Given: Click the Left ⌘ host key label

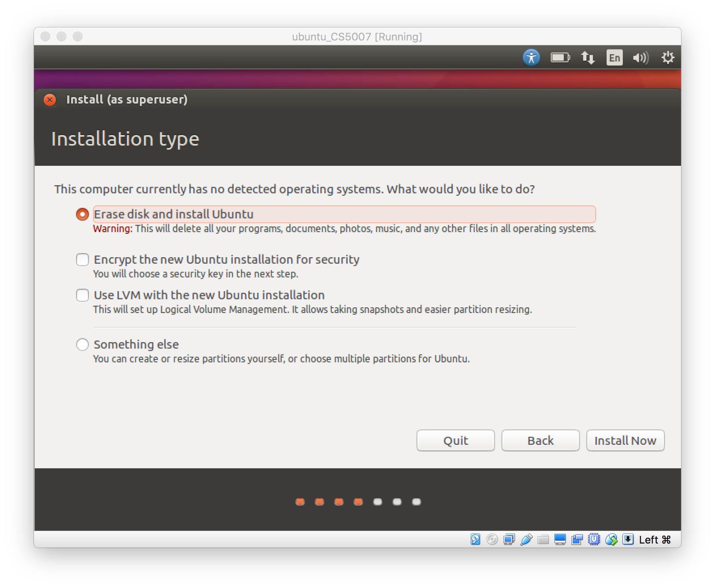Looking at the screenshot, I should [x=655, y=540].
